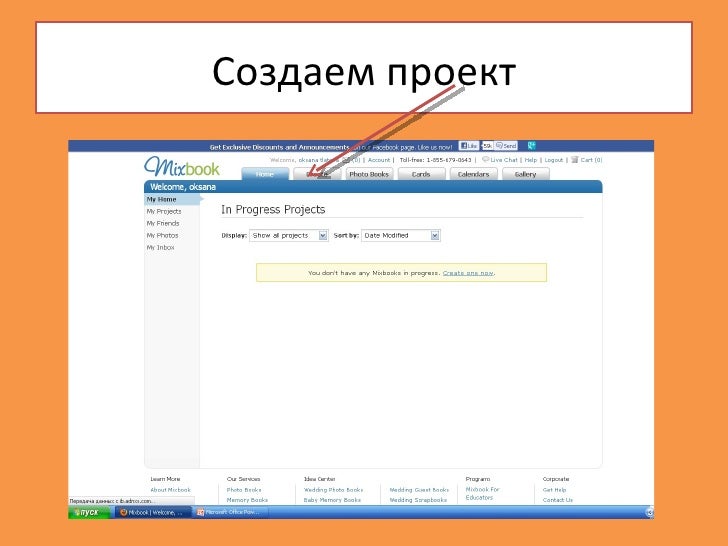This screenshot has width=728, height=546.
Task: Click the Facebook Send button
Action: tap(506, 146)
